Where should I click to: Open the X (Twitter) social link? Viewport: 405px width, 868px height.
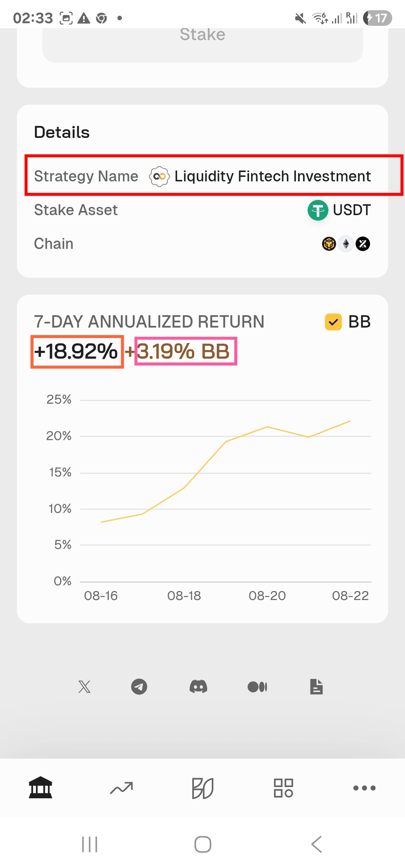pyautogui.click(x=84, y=687)
